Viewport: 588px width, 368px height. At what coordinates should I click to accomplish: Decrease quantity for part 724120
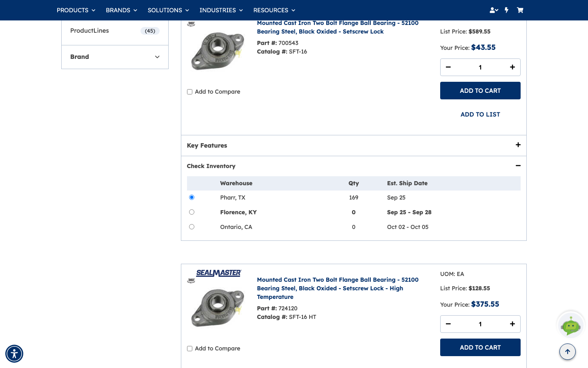(x=448, y=324)
